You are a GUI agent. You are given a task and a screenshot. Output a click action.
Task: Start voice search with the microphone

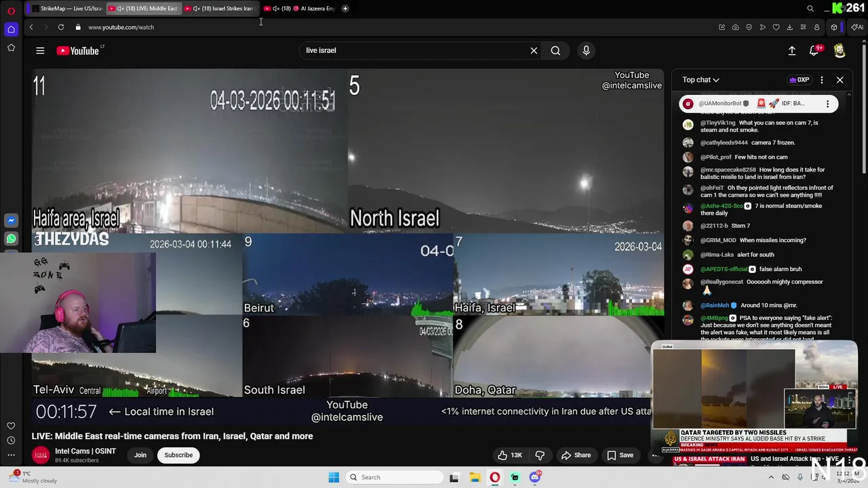tap(586, 50)
